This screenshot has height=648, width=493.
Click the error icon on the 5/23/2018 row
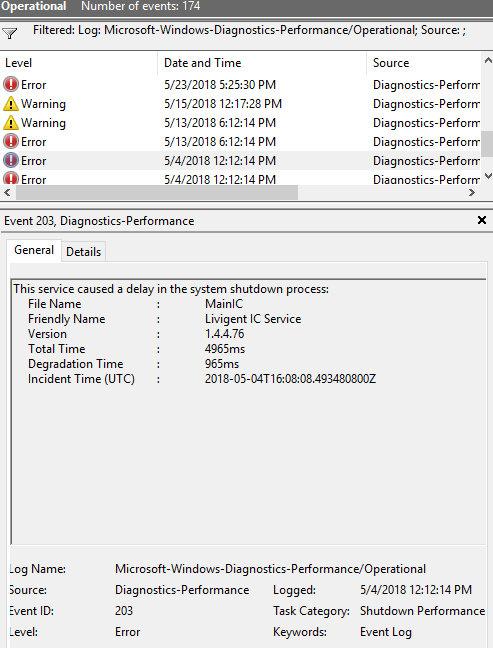click(x=11, y=84)
